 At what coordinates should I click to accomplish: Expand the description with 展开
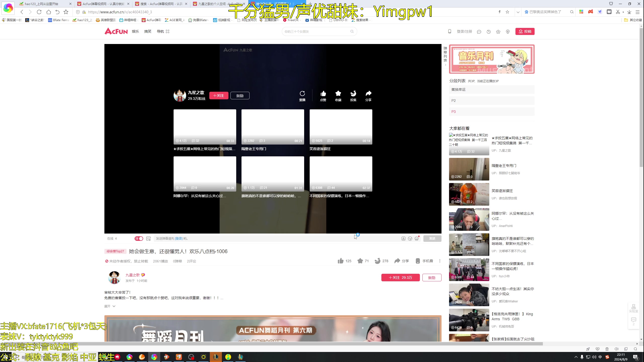[x=110, y=306]
